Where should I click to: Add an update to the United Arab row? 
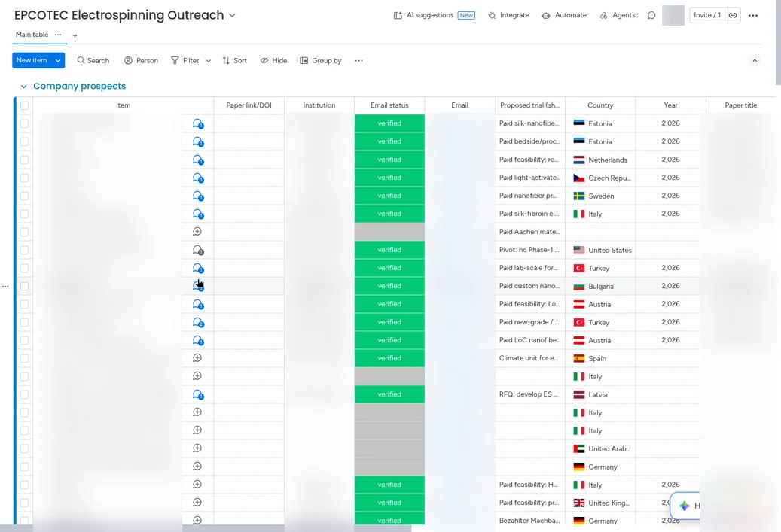[x=197, y=448]
